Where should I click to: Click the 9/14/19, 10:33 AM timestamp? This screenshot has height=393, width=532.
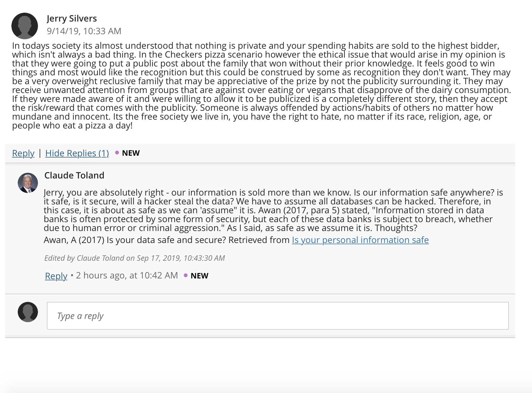pos(84,31)
